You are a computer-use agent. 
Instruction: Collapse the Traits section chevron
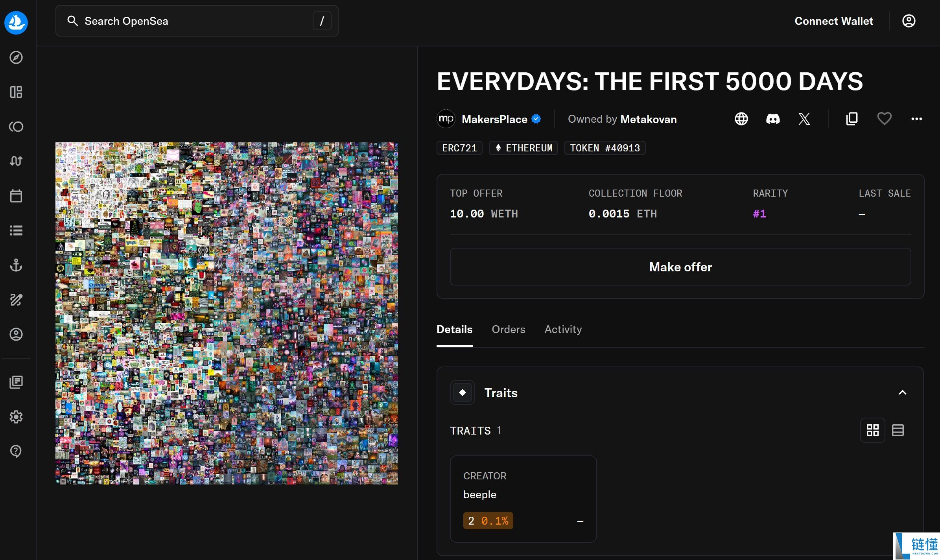coord(903,392)
